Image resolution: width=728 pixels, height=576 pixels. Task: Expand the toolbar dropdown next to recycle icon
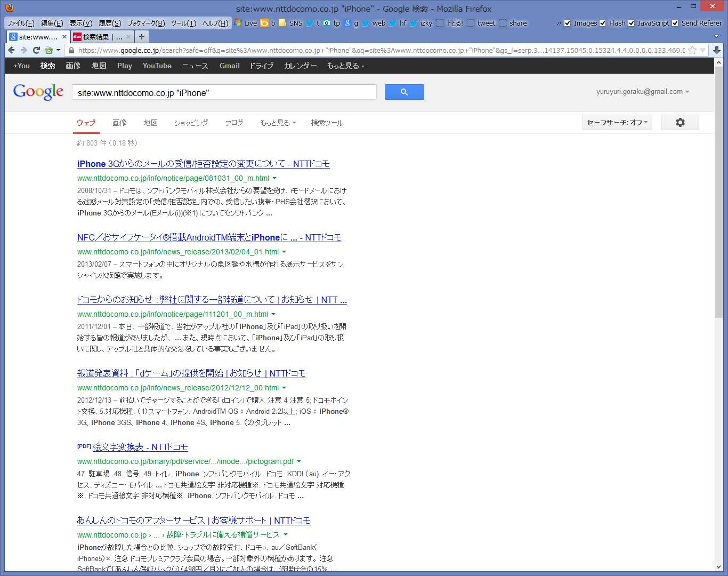click(x=58, y=50)
